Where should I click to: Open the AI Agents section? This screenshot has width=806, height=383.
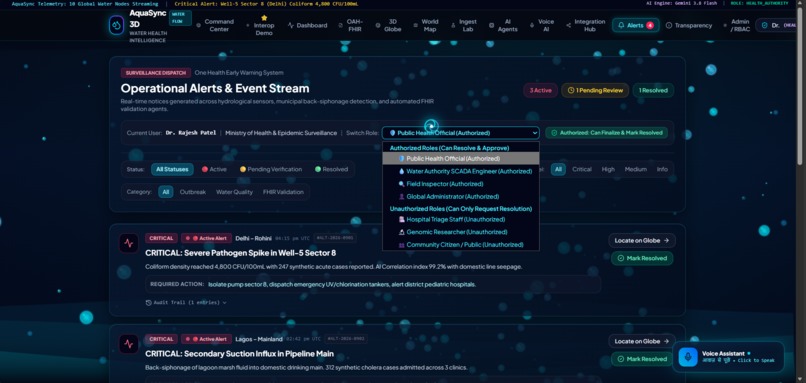(504, 25)
